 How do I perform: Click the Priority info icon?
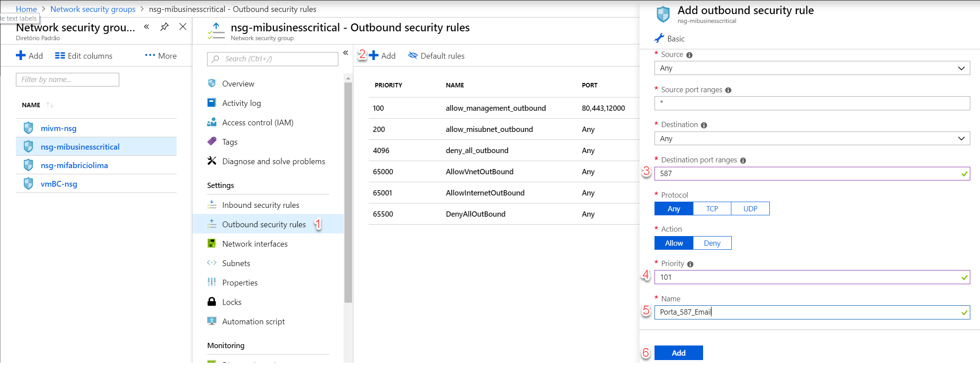[690, 264]
